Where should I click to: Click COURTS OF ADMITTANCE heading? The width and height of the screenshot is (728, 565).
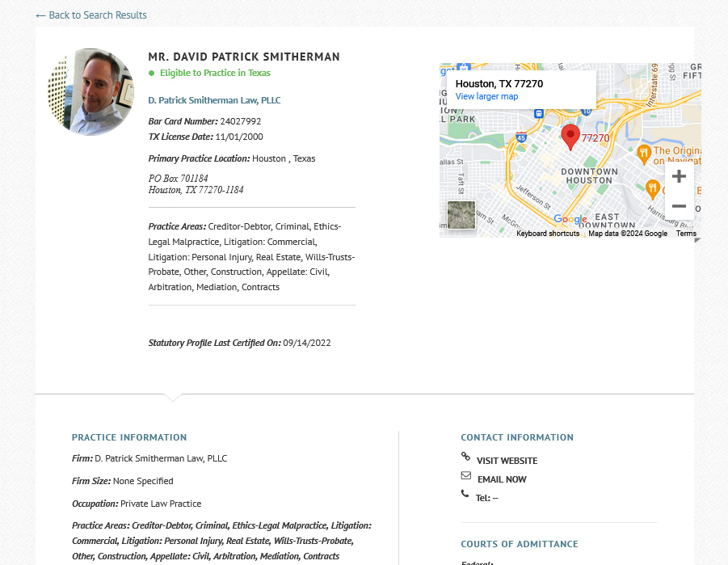tap(520, 544)
